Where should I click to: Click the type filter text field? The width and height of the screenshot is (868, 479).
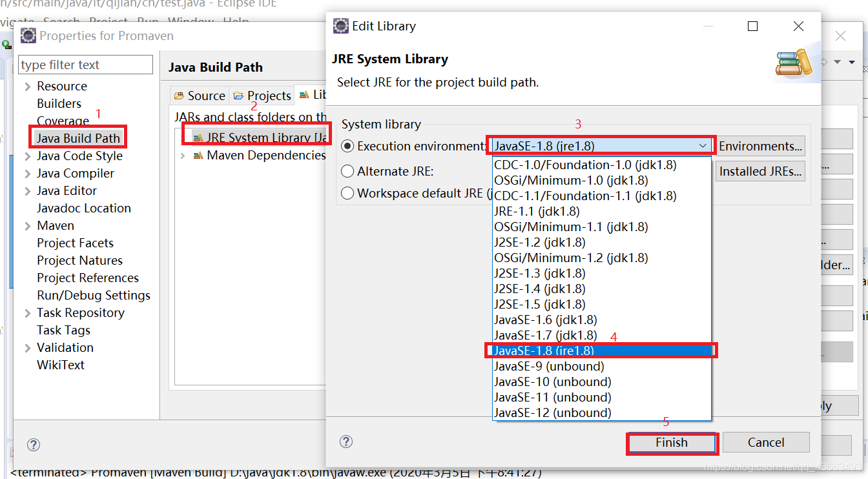(x=86, y=65)
